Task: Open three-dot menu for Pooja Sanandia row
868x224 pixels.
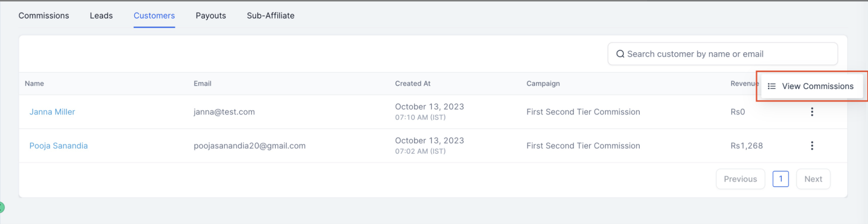Action: [812, 146]
